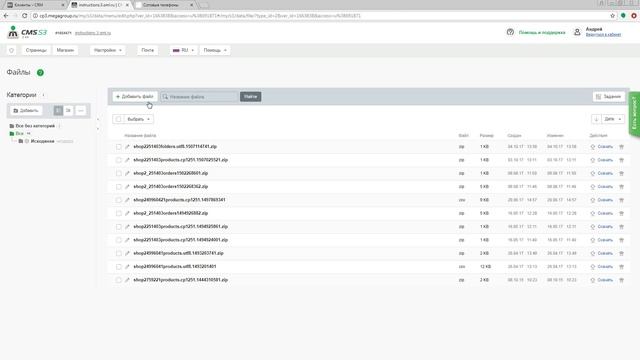This screenshot has width=640, height=360.
Task: Click the site domain link next to logo
Action: pyautogui.click(x=93, y=33)
